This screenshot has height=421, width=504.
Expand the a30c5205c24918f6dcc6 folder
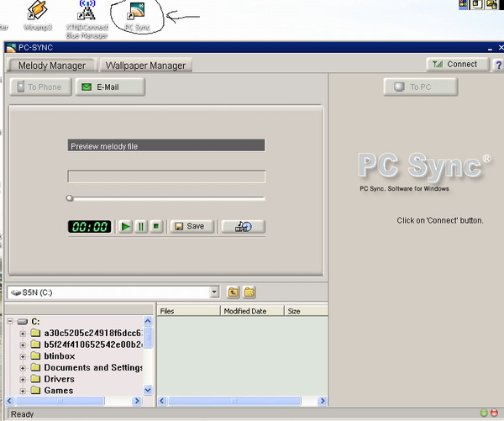click(23, 334)
